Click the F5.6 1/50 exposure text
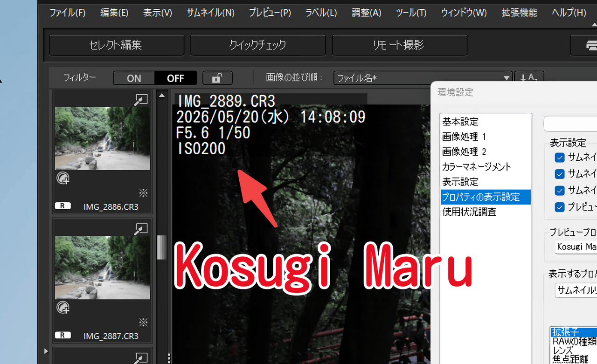Viewport: 597px width, 364px height. click(x=214, y=133)
